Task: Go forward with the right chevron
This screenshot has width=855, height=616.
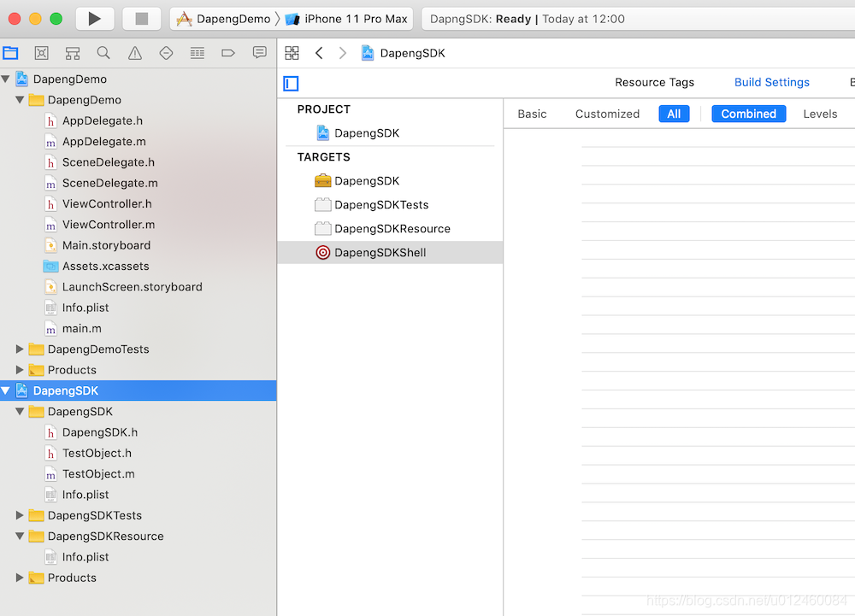Action: click(x=343, y=53)
